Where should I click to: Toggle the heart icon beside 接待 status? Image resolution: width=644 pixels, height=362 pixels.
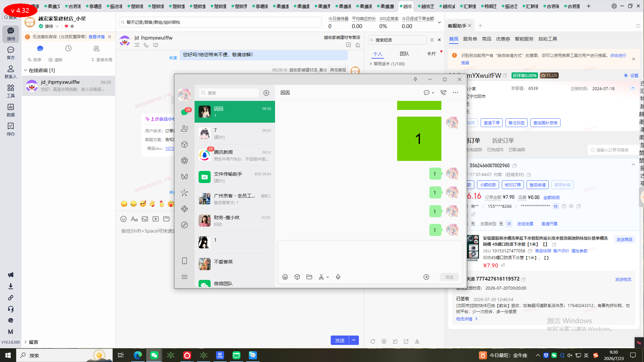(x=66, y=26)
